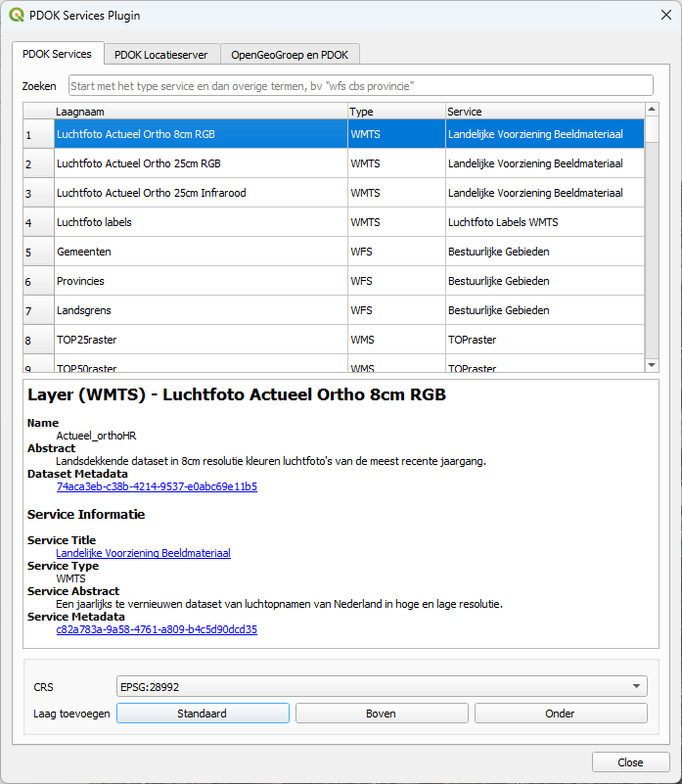This screenshot has width=682, height=784.
Task: Open dataset metadata link 74aca3eb
Action: pyautogui.click(x=157, y=486)
